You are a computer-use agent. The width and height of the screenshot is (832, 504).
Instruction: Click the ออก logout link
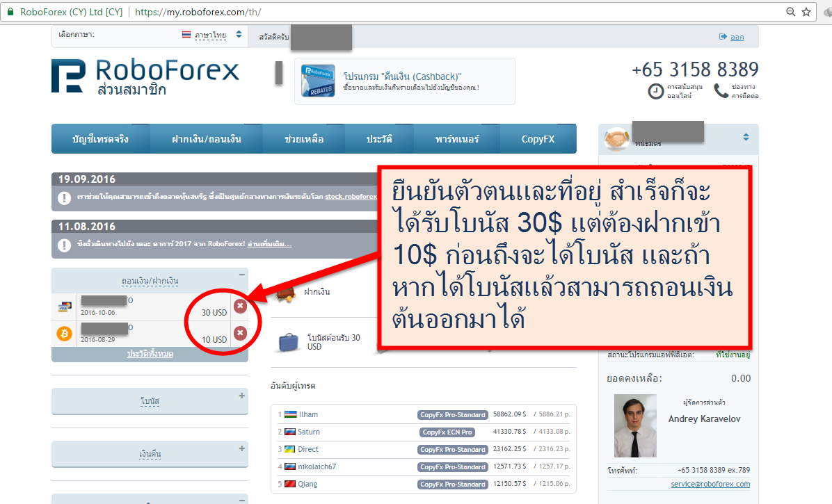click(x=737, y=37)
